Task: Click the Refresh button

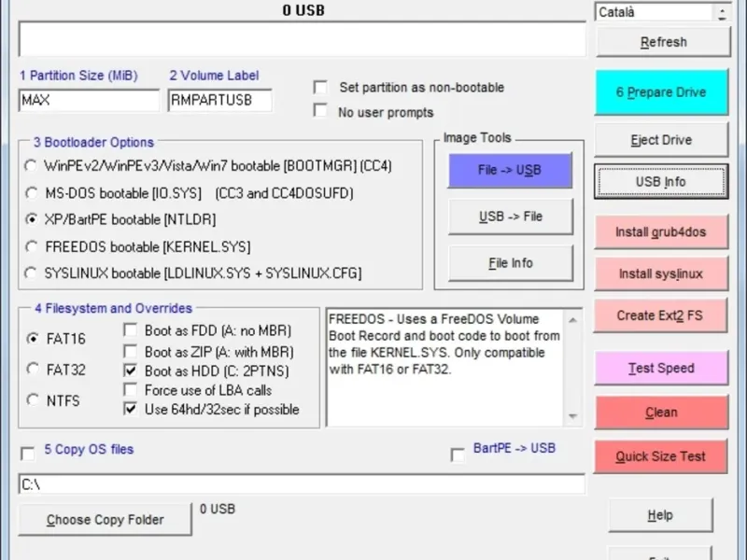Action: pyautogui.click(x=663, y=42)
